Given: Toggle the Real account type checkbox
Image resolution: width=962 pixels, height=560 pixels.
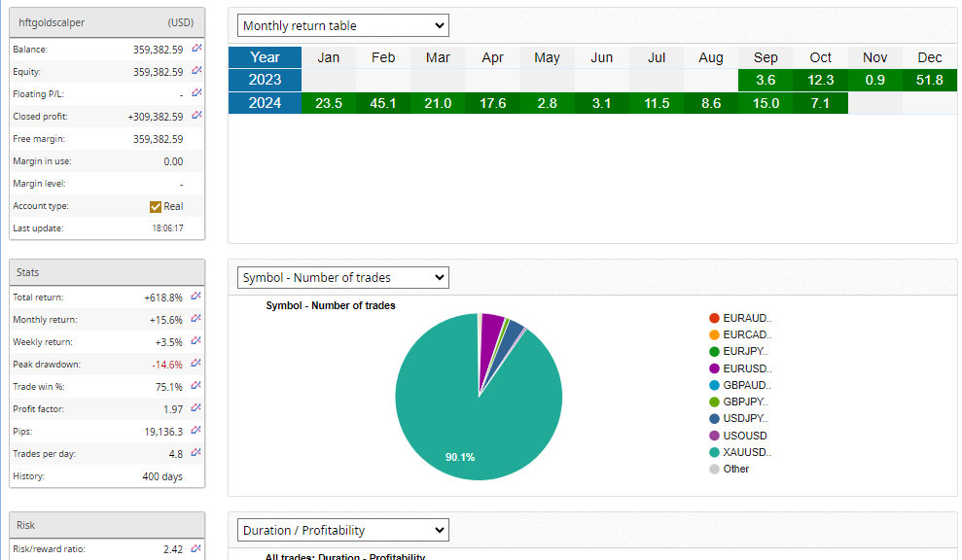Looking at the screenshot, I should (x=156, y=206).
